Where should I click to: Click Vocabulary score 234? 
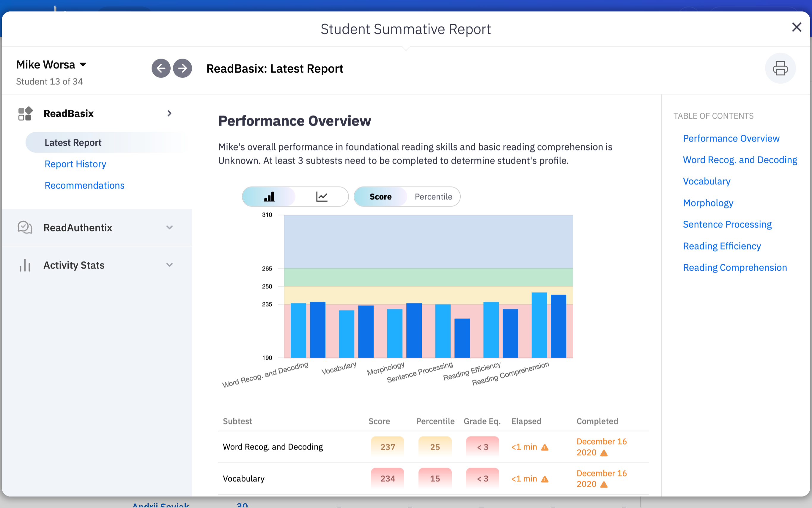pyautogui.click(x=387, y=479)
